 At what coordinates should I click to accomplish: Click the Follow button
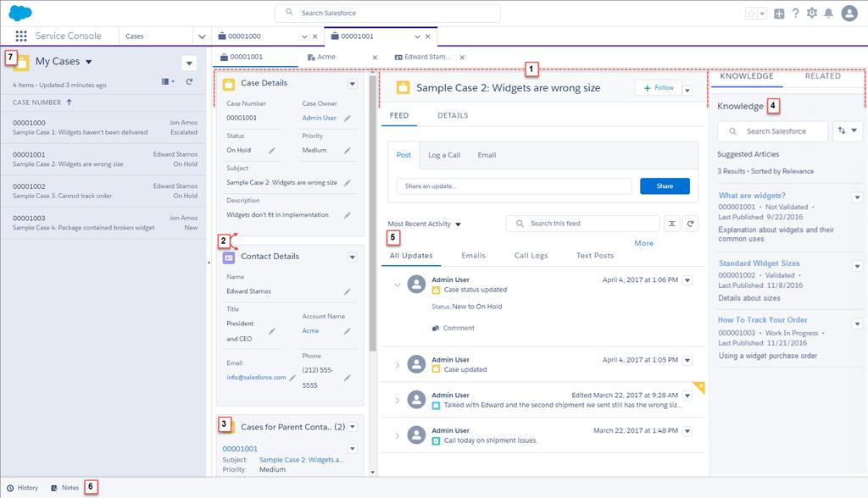[x=658, y=88]
